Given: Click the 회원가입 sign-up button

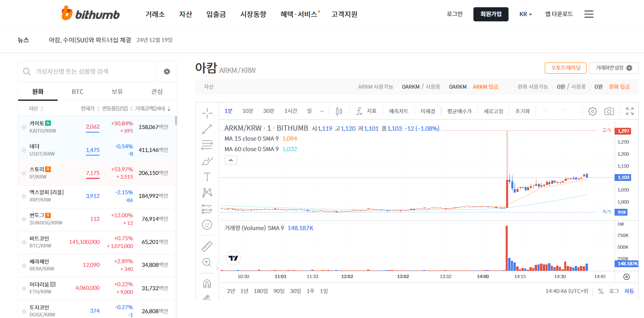Looking at the screenshot, I should [x=491, y=14].
